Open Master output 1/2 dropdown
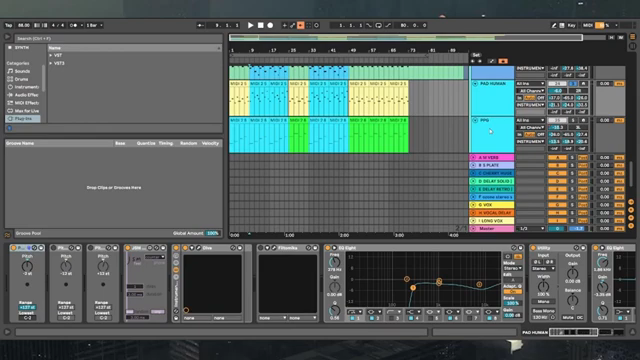640x360 pixels. [x=530, y=229]
